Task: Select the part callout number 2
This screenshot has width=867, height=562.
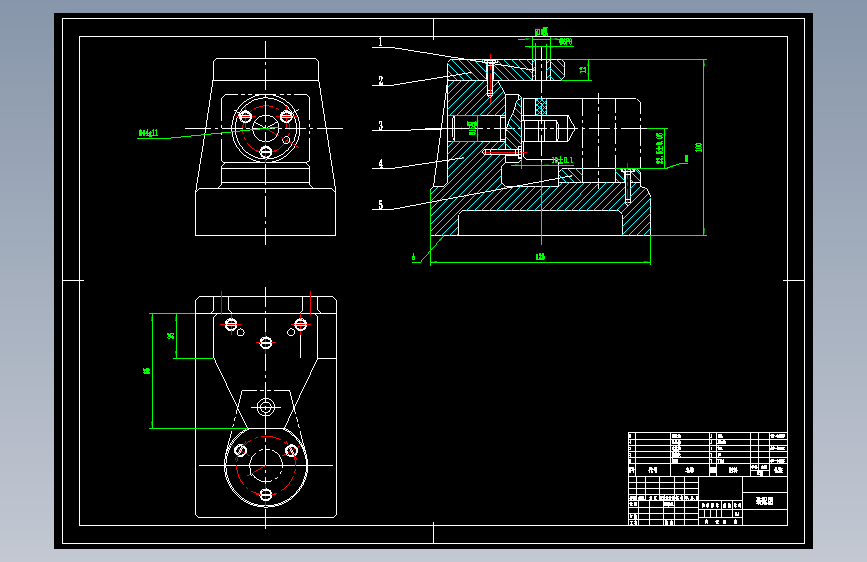Action: pyautogui.click(x=380, y=80)
